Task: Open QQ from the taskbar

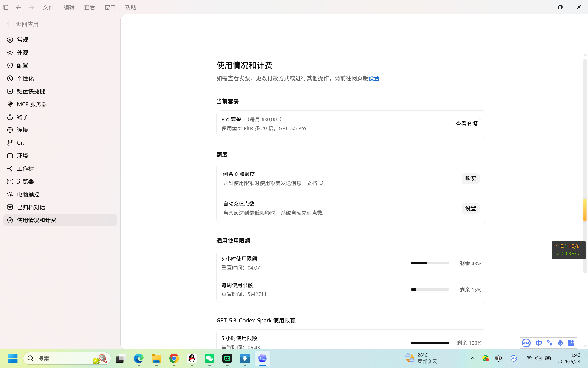Action: point(192,359)
